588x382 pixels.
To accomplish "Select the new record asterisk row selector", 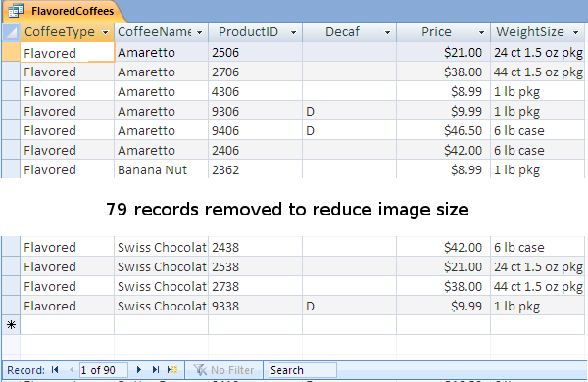I will 11,324.
